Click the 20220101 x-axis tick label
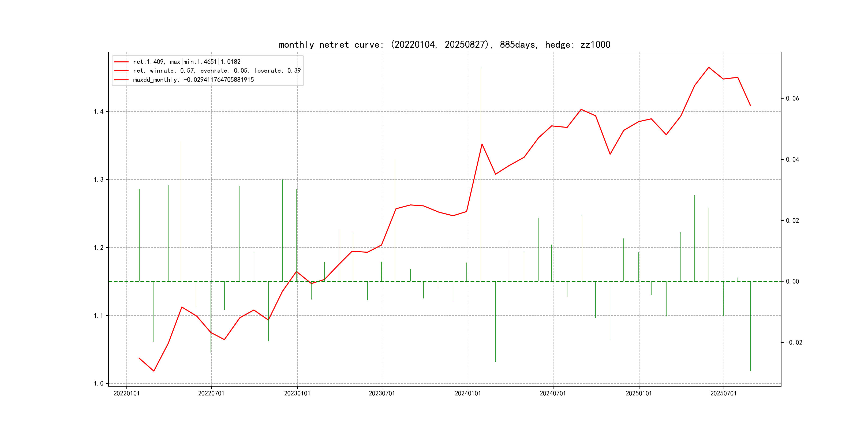 point(126,394)
